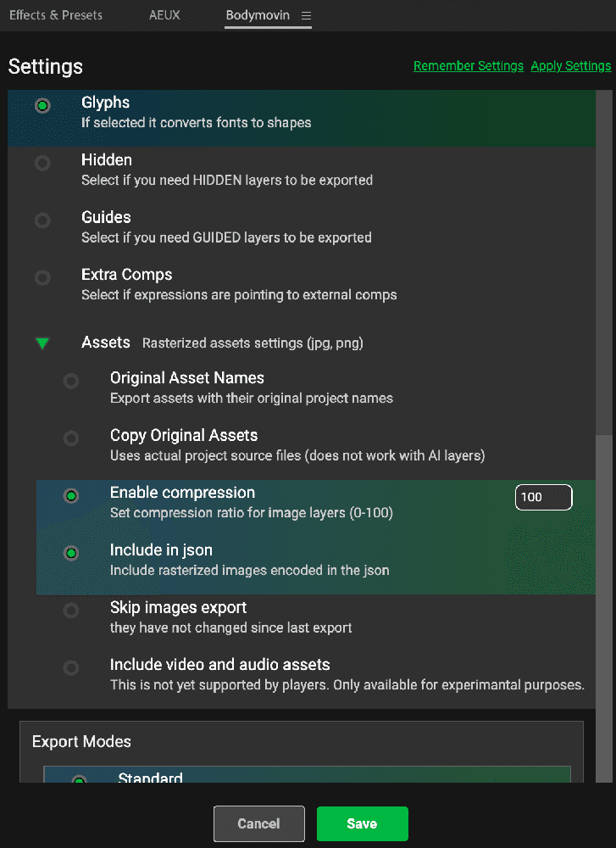Cancel the settings changes

click(258, 823)
